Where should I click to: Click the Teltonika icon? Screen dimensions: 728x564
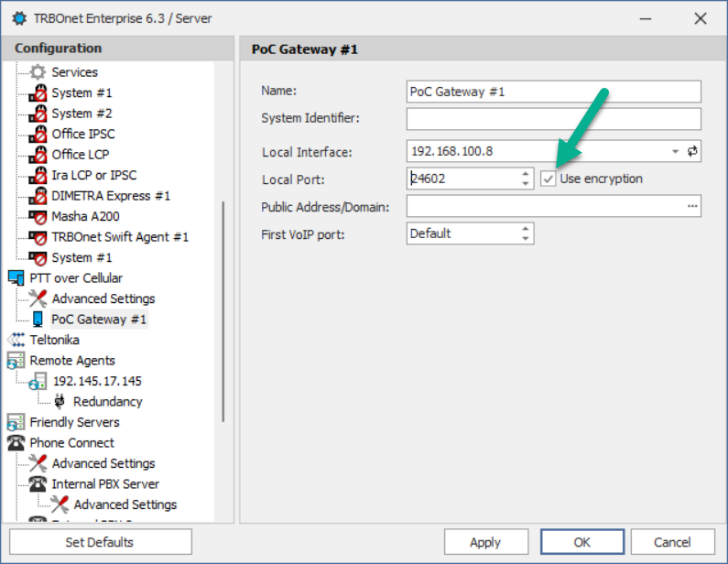tap(16, 340)
